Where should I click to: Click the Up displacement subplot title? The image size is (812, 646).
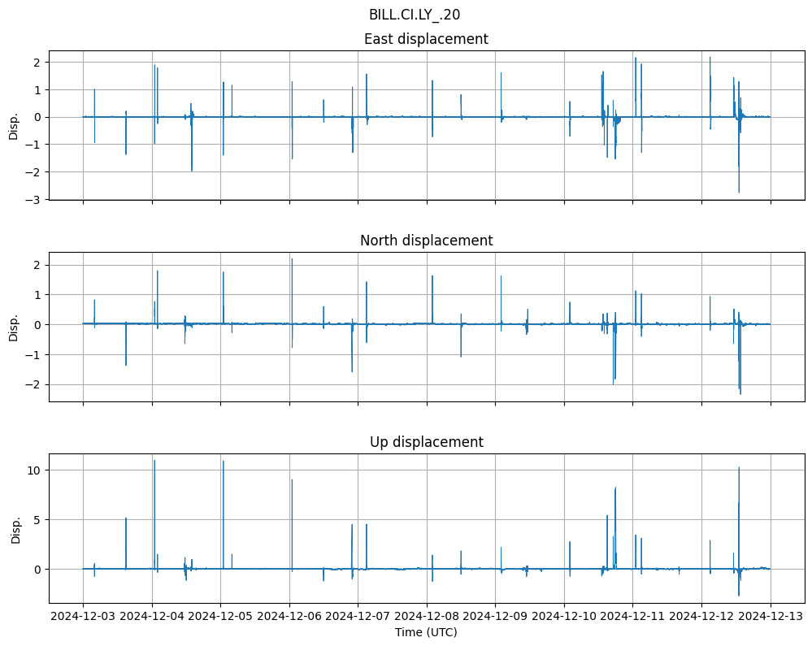(x=426, y=442)
